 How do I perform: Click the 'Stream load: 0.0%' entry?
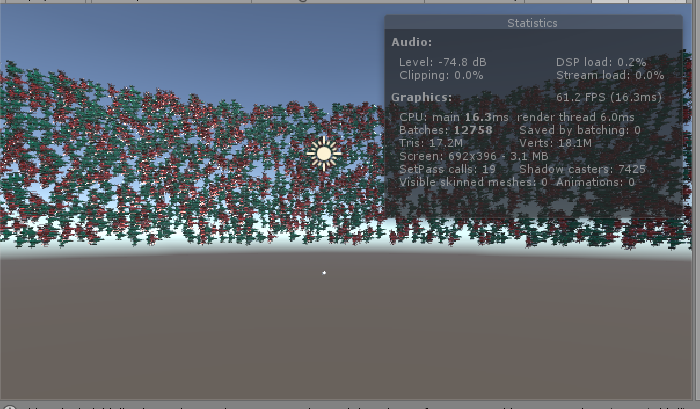pos(610,75)
